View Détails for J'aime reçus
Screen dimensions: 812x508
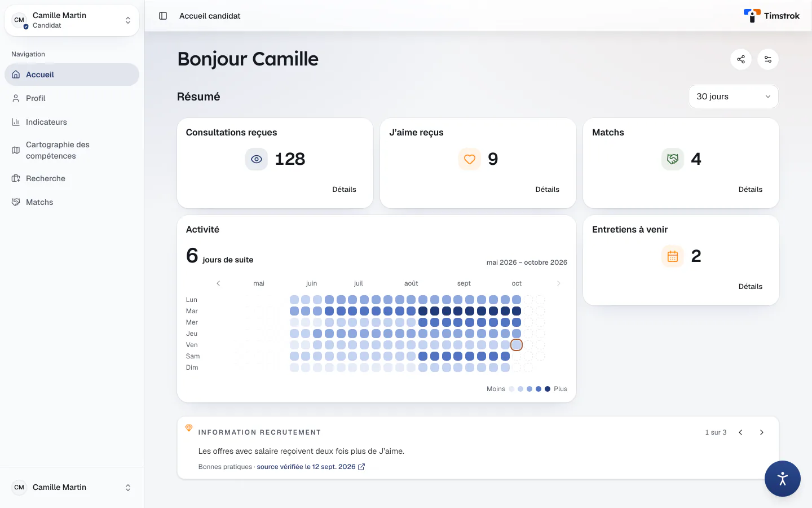(547, 190)
